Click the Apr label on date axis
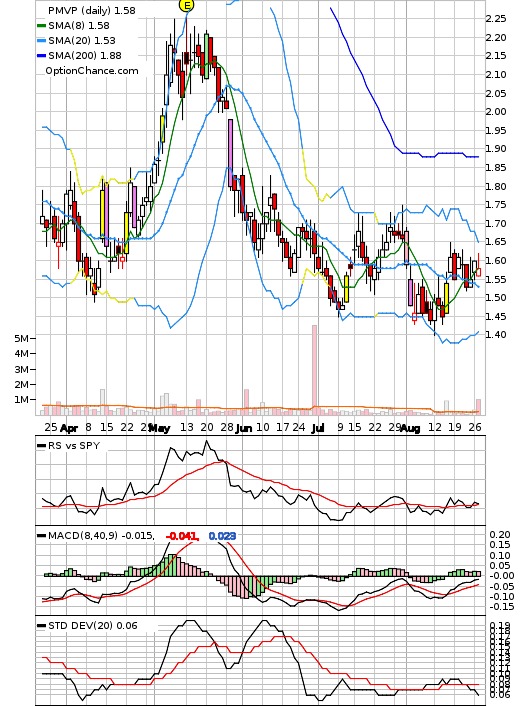The height and width of the screenshot is (706, 526). [x=69, y=428]
